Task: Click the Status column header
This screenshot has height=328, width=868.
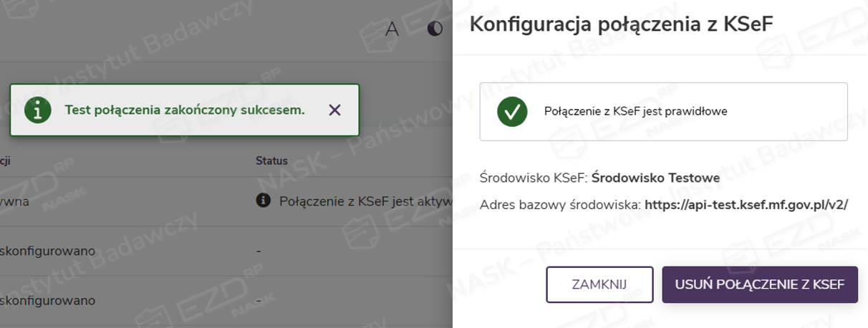Action: point(271,161)
